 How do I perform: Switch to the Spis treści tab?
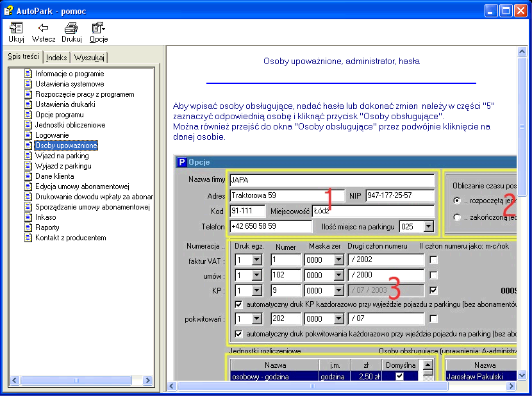pyautogui.click(x=23, y=56)
